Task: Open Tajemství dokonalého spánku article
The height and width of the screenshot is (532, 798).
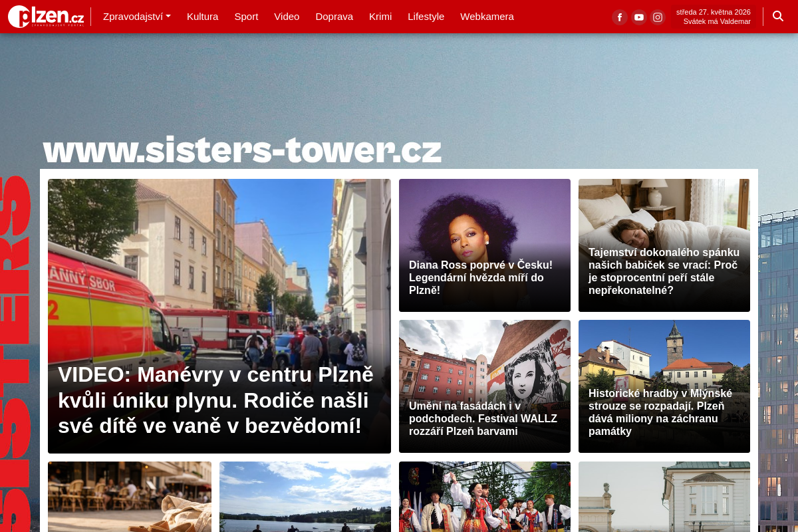Action: (x=664, y=245)
